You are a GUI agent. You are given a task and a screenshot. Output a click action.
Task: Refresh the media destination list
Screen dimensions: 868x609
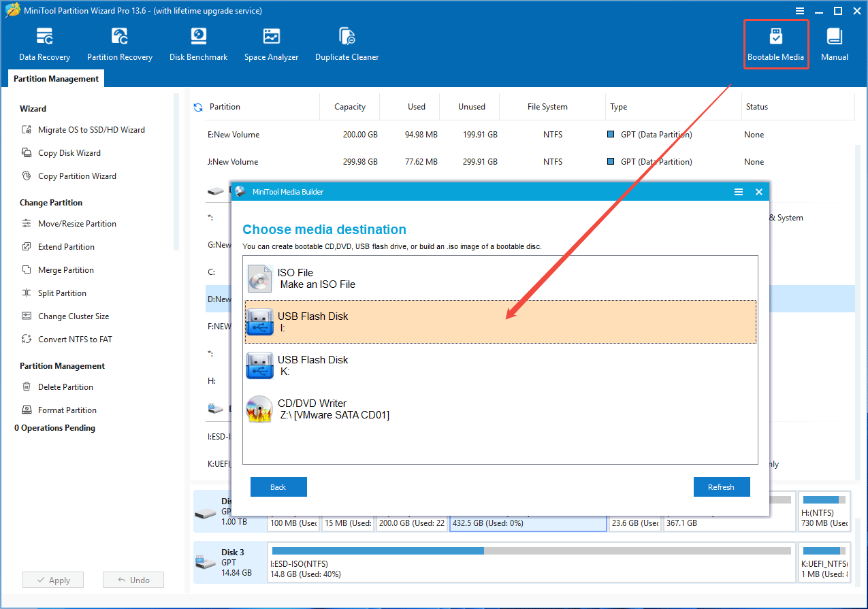(x=722, y=487)
